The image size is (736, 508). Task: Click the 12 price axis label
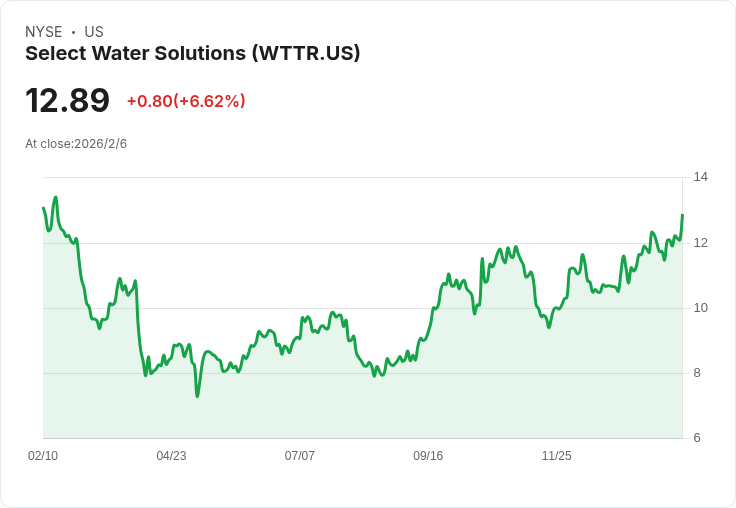(x=700, y=243)
